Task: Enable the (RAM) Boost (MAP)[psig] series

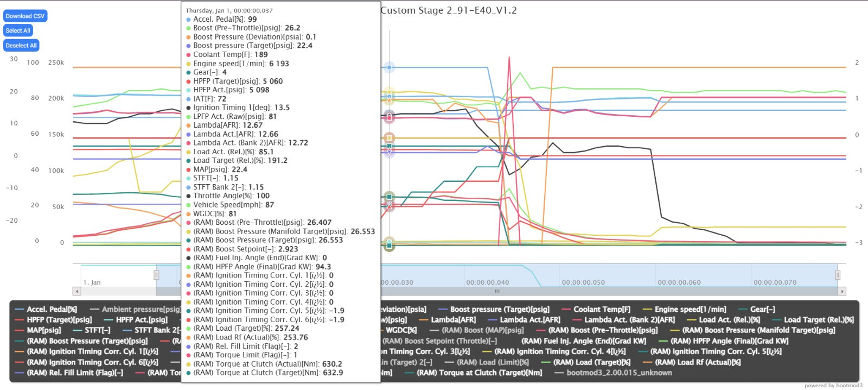Action: tap(482, 330)
